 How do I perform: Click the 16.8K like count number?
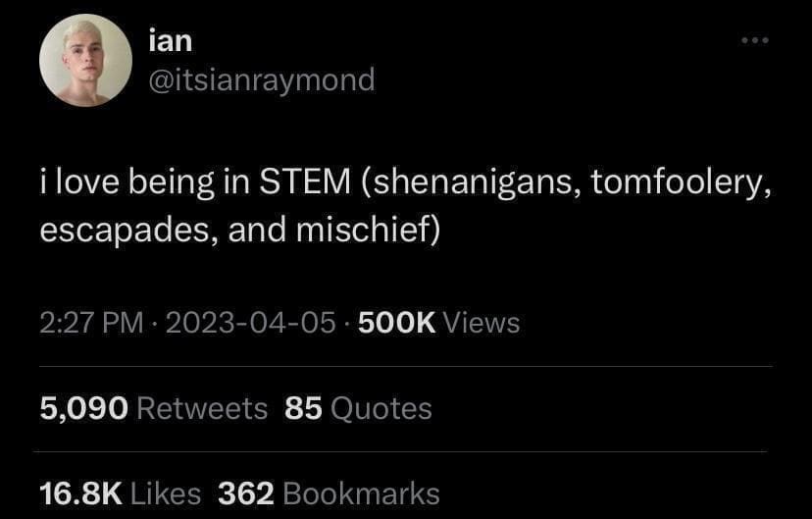(x=80, y=493)
